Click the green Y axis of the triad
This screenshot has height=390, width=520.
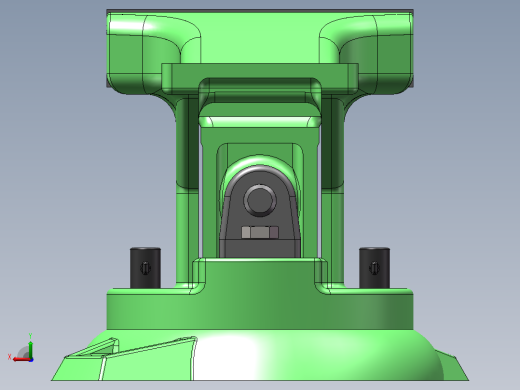[30, 350]
